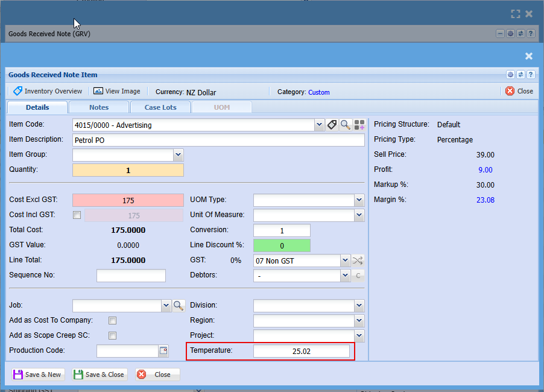Search item codes with the magnifier icon
The image size is (544, 392).
[x=345, y=125]
